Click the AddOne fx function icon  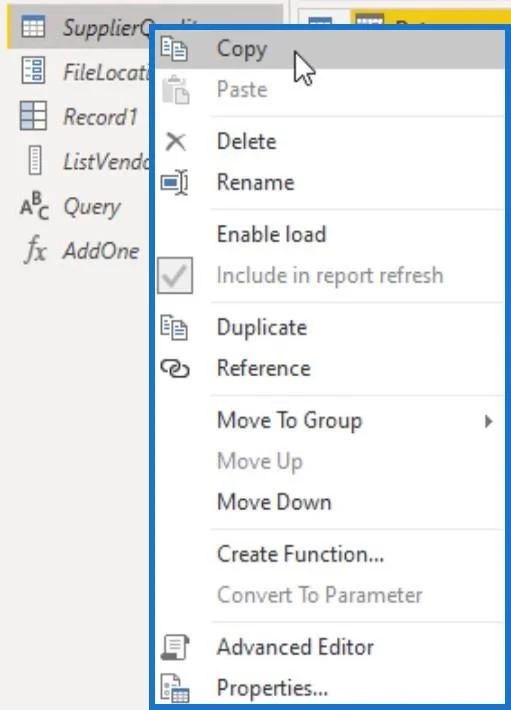(35, 250)
